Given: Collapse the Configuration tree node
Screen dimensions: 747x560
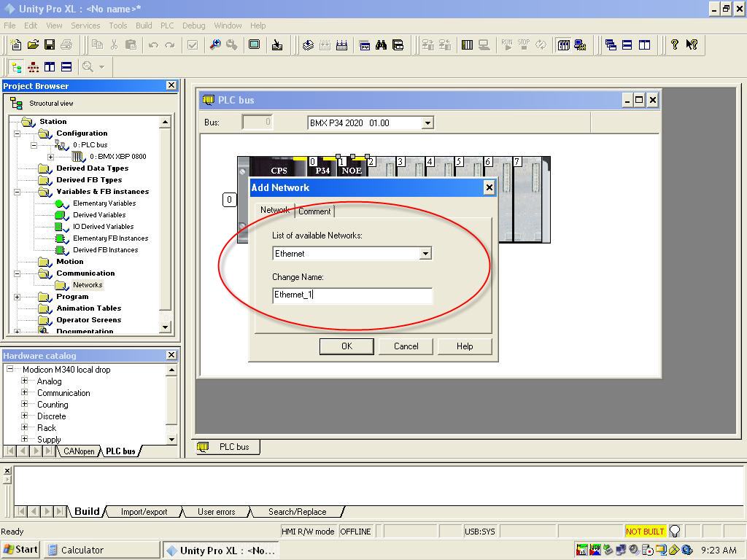Looking at the screenshot, I should [x=18, y=134].
